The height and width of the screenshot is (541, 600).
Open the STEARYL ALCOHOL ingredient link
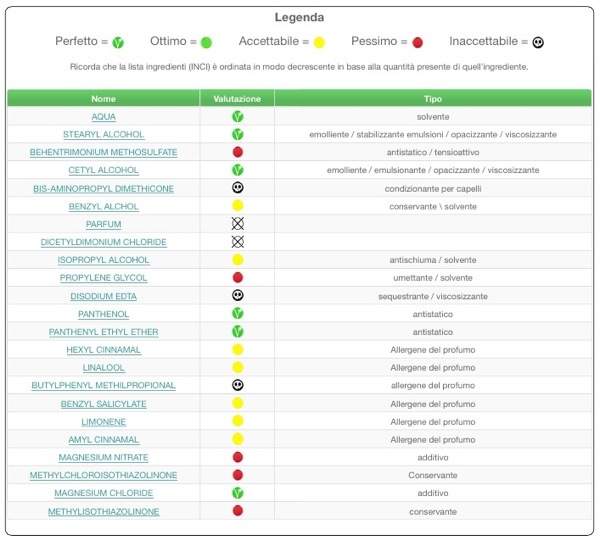point(104,134)
